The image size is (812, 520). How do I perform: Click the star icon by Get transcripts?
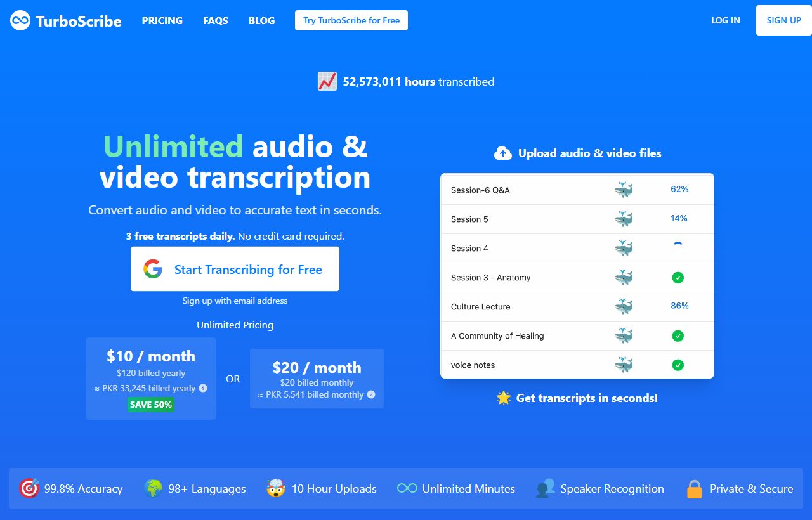coord(504,398)
